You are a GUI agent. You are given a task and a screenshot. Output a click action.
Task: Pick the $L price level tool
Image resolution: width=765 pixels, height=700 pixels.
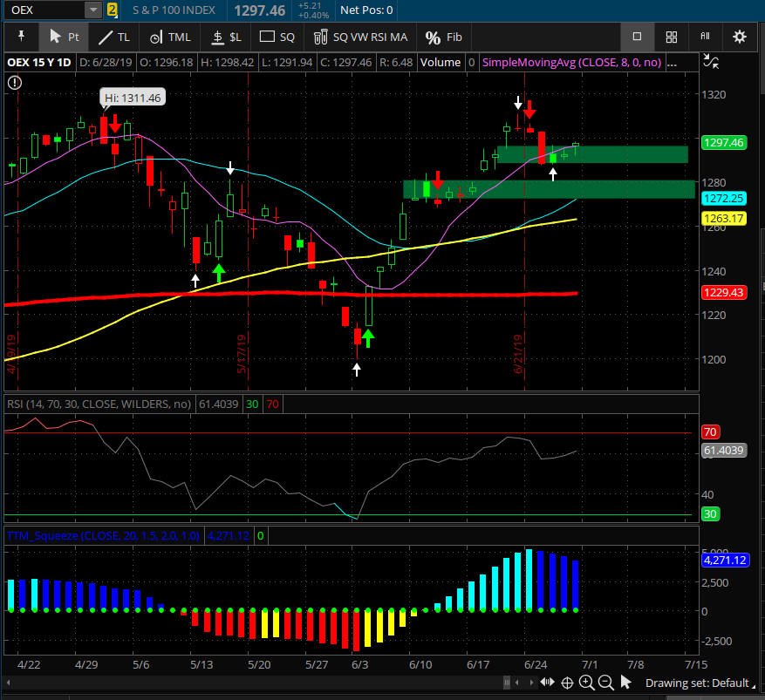(226, 37)
